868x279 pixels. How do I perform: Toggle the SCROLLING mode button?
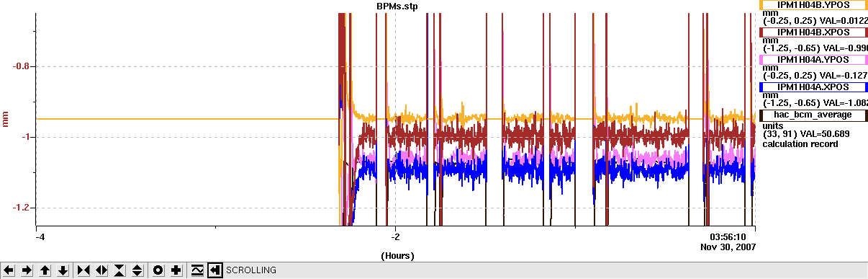coord(214,270)
